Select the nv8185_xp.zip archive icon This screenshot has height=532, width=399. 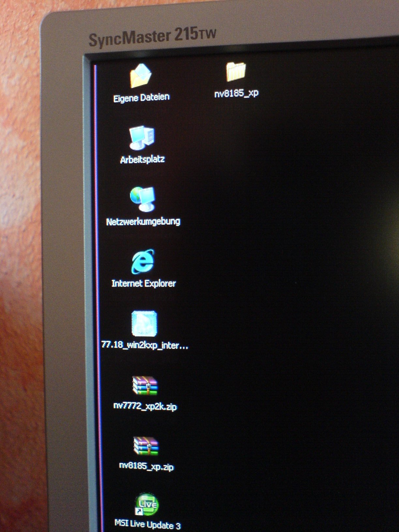click(145, 446)
